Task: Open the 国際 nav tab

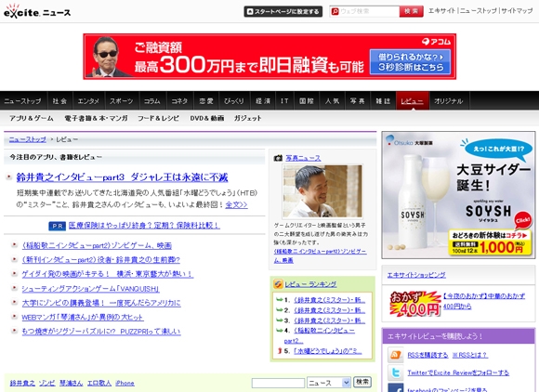Action: [307, 101]
